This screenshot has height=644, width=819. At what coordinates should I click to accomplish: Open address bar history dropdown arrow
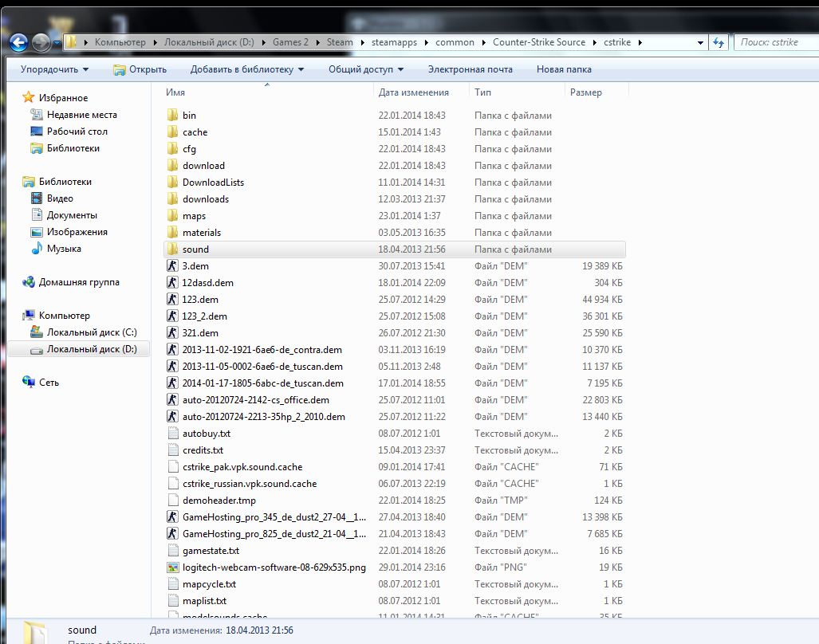click(700, 43)
